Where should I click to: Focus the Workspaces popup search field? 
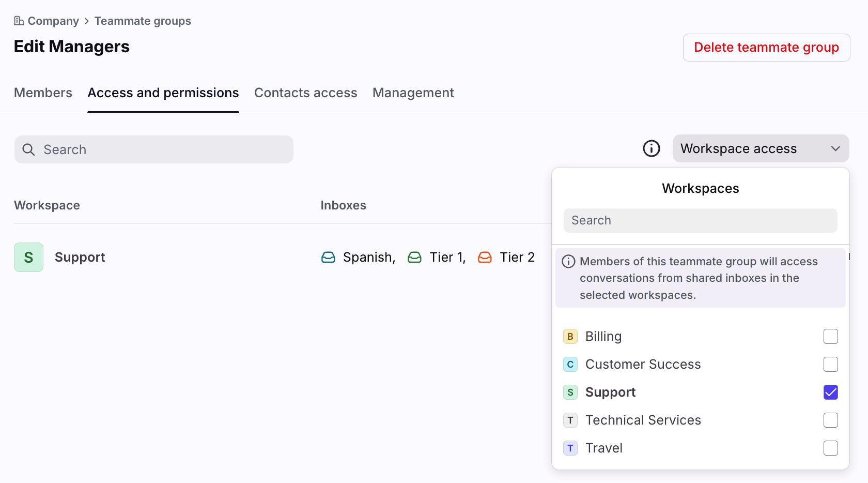(700, 221)
